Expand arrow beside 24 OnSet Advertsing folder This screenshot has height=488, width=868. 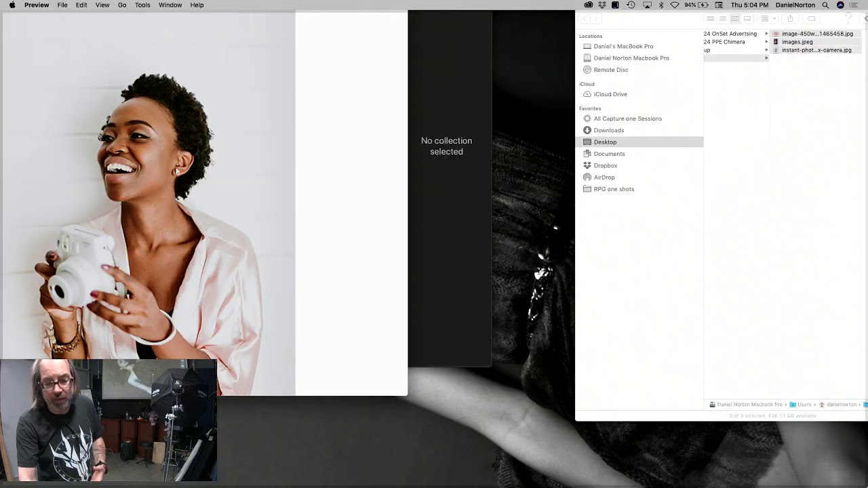point(766,34)
